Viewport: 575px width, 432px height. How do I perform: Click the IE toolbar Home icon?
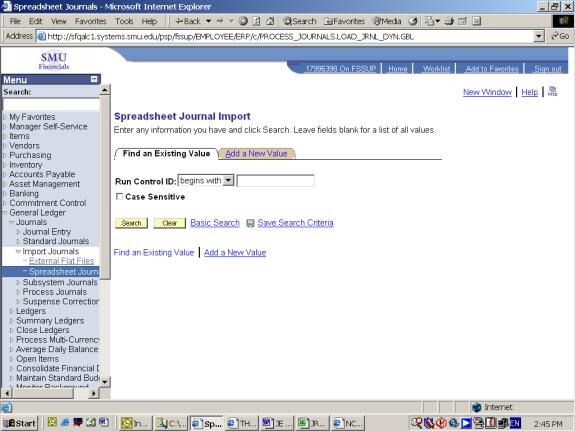pyautogui.click(x=270, y=21)
